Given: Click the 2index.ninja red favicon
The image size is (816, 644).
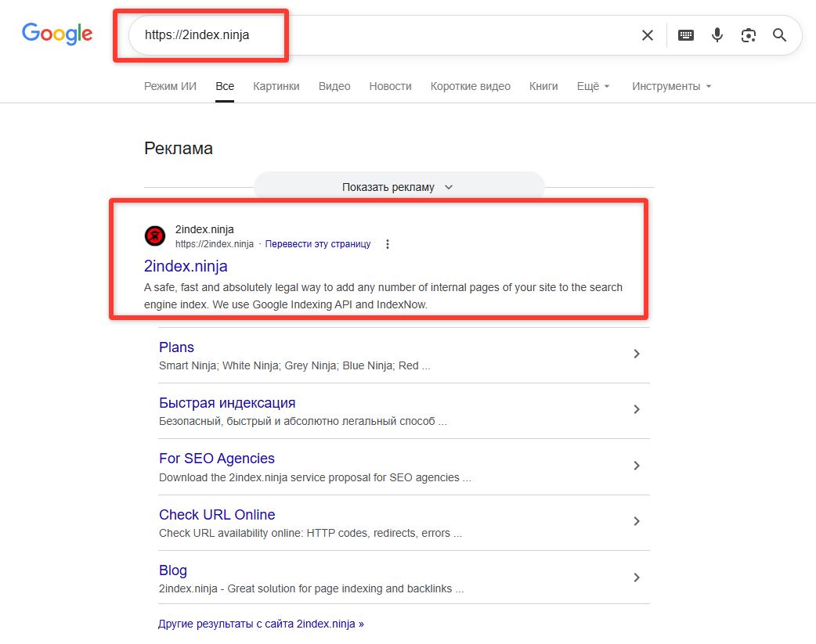Looking at the screenshot, I should [x=155, y=236].
